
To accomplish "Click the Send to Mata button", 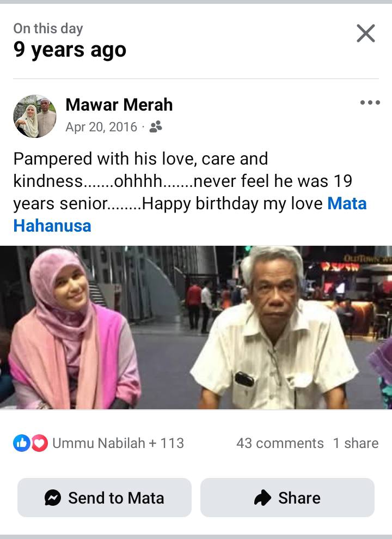I will (x=105, y=498).
